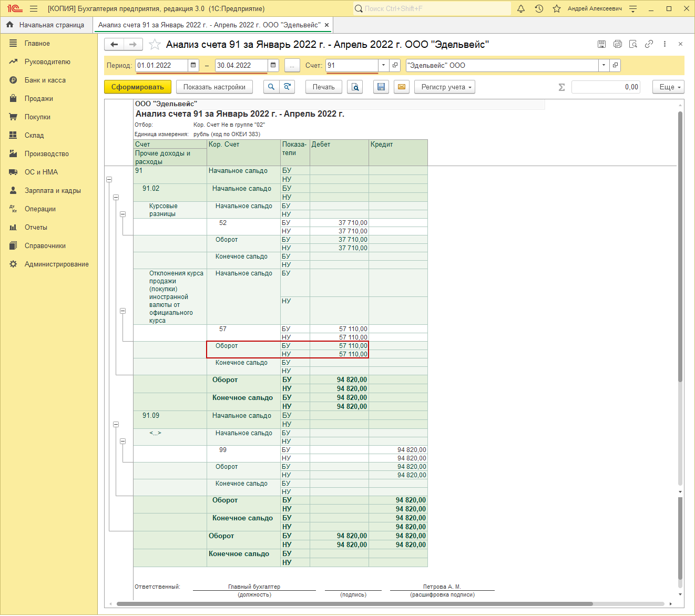Open history clock icon in title bar
Viewport: 695px width, 616px height.
click(x=539, y=9)
